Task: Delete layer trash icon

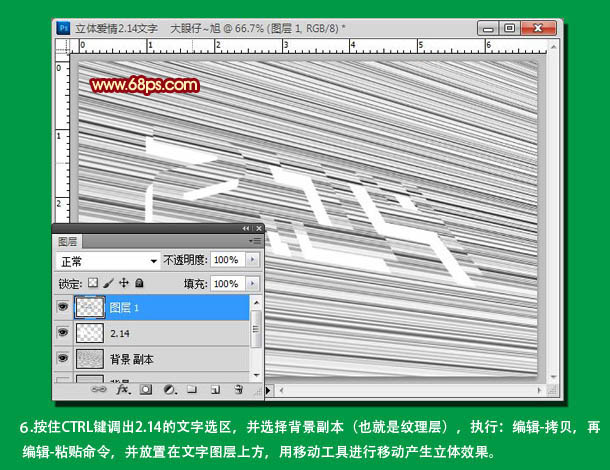Action: pyautogui.click(x=239, y=389)
